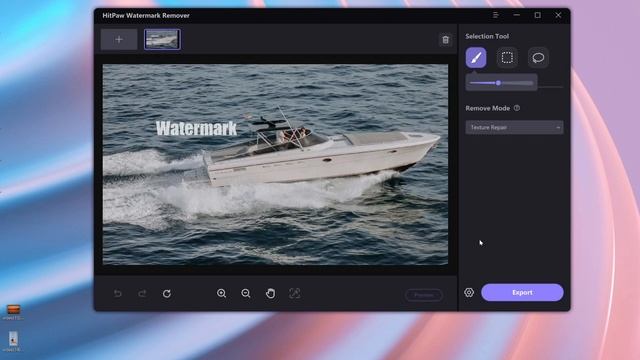Delete image with the trash icon
This screenshot has height=360, width=640.
point(445,40)
